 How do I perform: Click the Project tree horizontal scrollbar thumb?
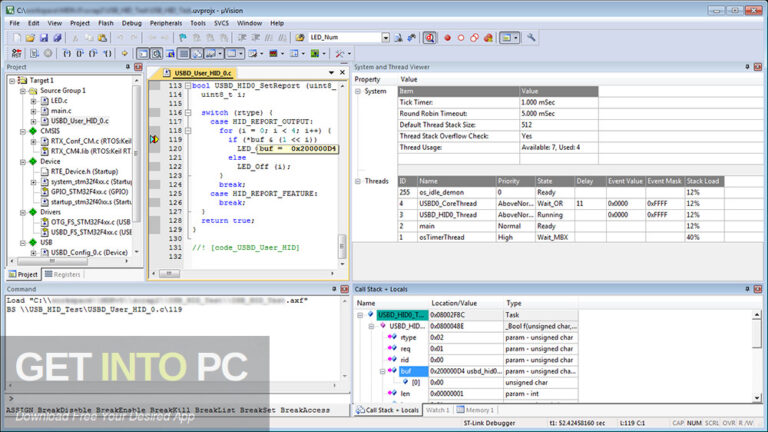pyautogui.click(x=52, y=261)
